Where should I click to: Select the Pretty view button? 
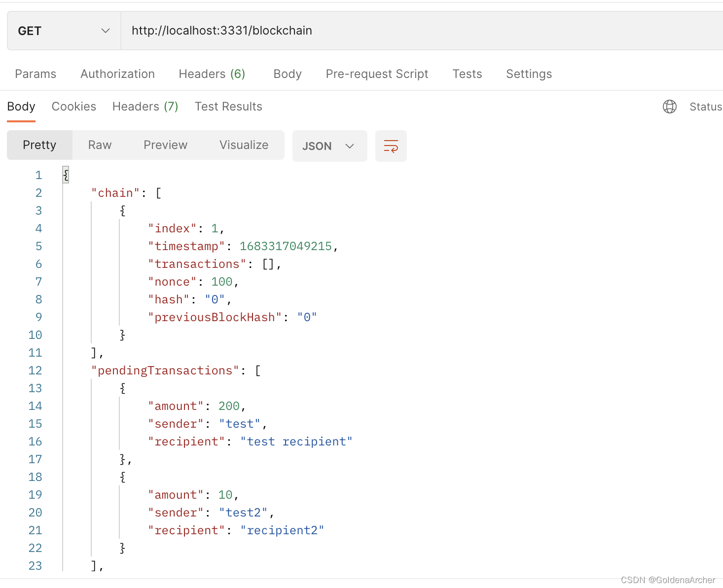pyautogui.click(x=39, y=145)
